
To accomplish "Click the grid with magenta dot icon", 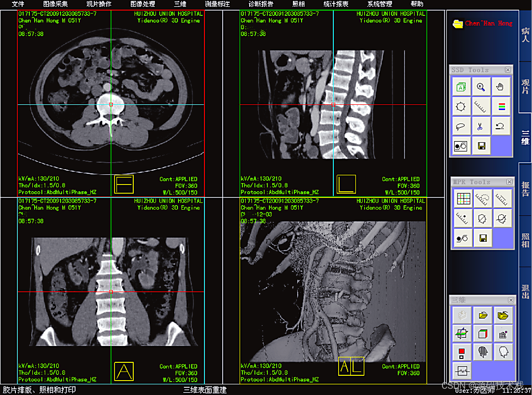I will [503, 334].
